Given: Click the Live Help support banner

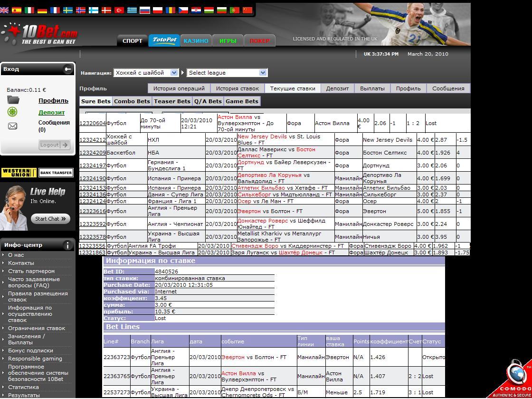Looking at the screenshot, I should (38, 207).
